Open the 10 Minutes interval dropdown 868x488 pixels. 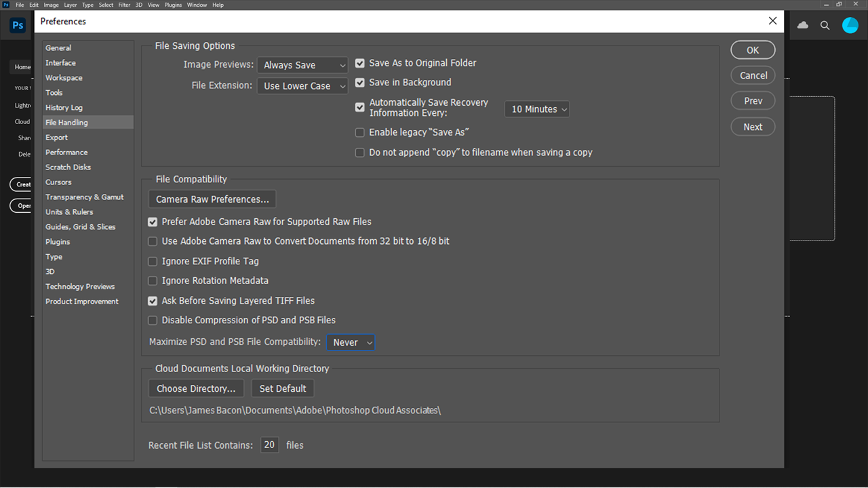coord(537,109)
